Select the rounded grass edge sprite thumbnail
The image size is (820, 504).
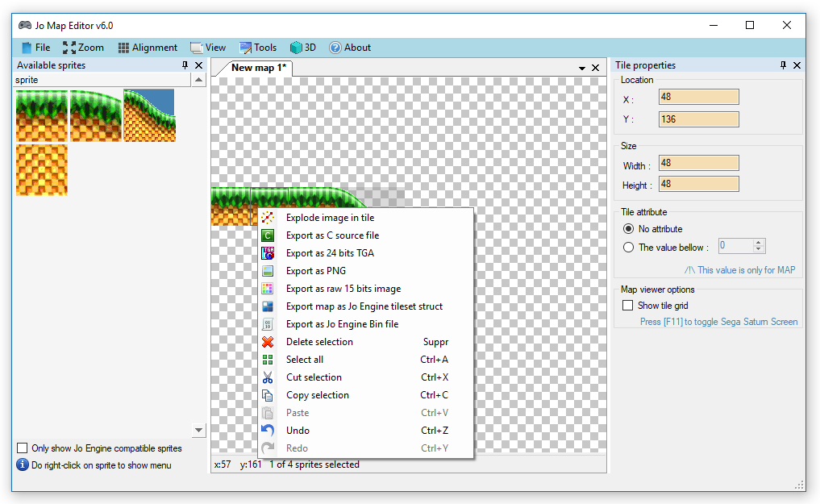(x=96, y=115)
